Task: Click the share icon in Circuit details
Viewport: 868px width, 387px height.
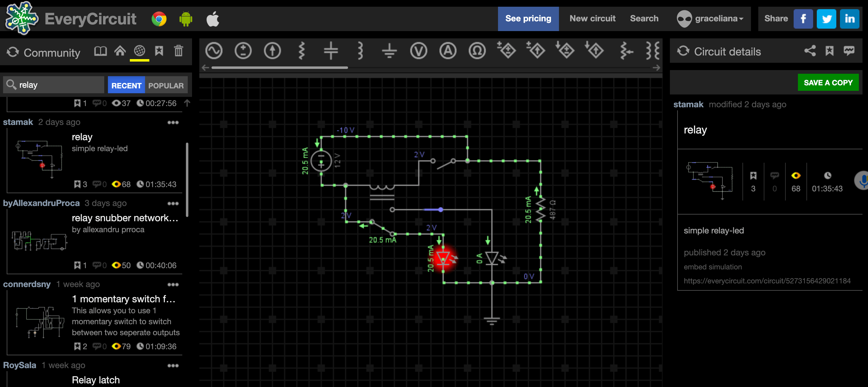Action: pos(810,51)
